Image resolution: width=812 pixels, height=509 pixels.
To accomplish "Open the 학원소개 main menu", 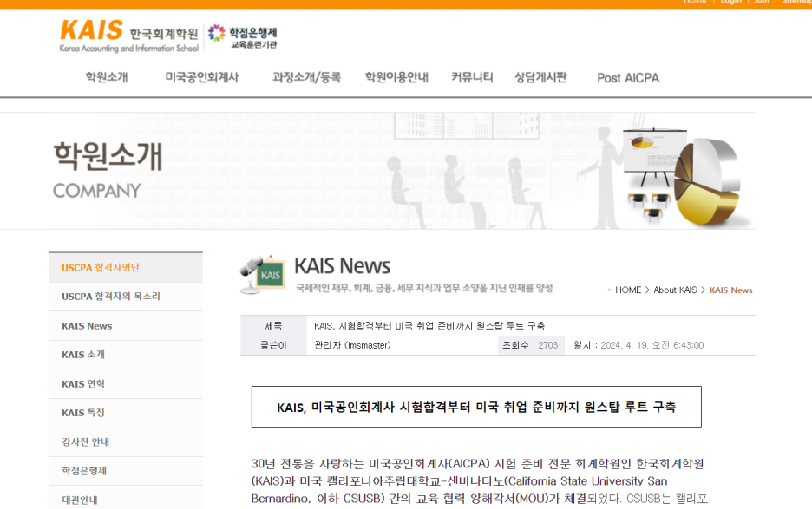I will (x=107, y=78).
